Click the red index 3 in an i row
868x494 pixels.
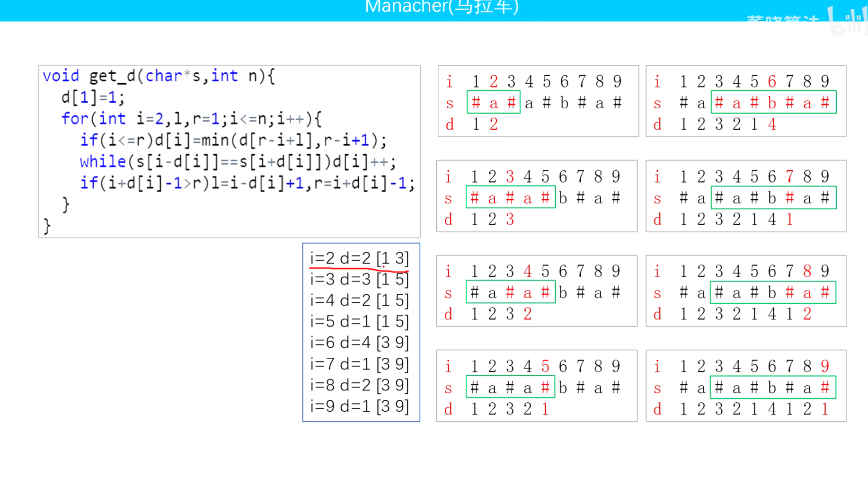click(x=510, y=176)
